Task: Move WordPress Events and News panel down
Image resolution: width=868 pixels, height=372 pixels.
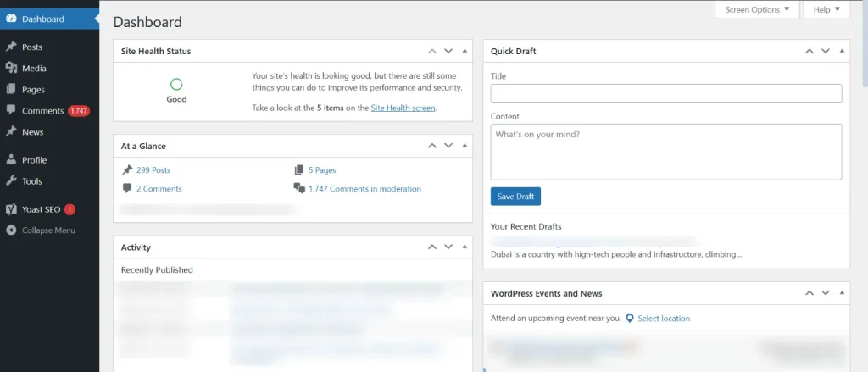Action: (x=826, y=293)
